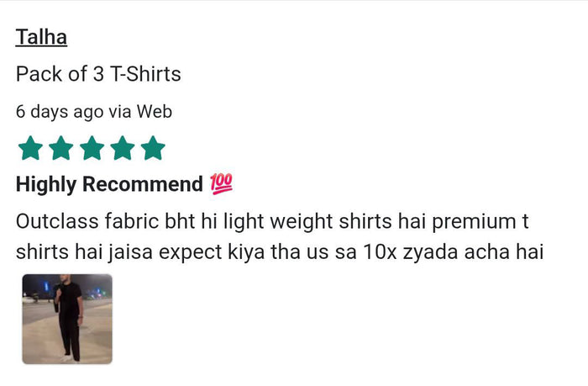This screenshot has height=386, width=588.
Task: Click the T-Shirts word in product title
Action: [145, 74]
